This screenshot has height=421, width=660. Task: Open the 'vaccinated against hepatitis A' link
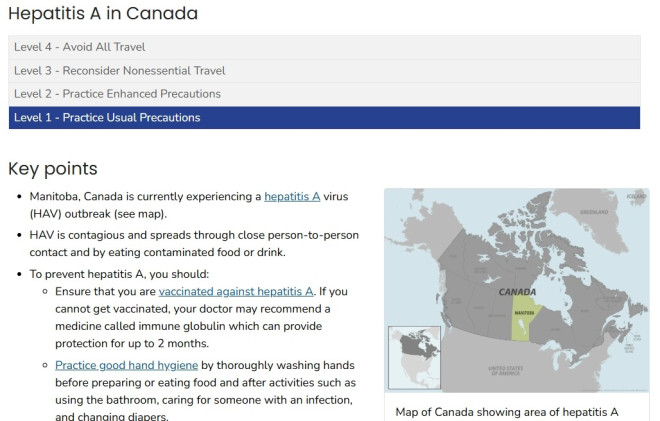(236, 291)
